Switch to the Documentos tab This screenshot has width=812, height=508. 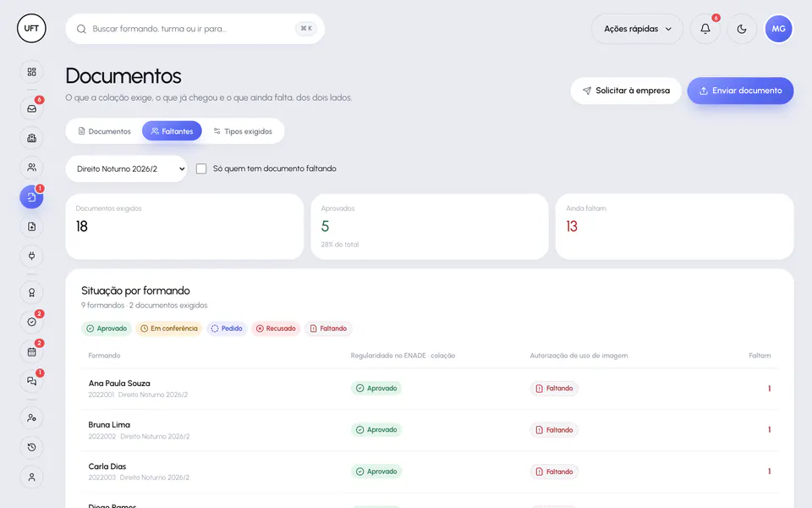[x=104, y=131]
